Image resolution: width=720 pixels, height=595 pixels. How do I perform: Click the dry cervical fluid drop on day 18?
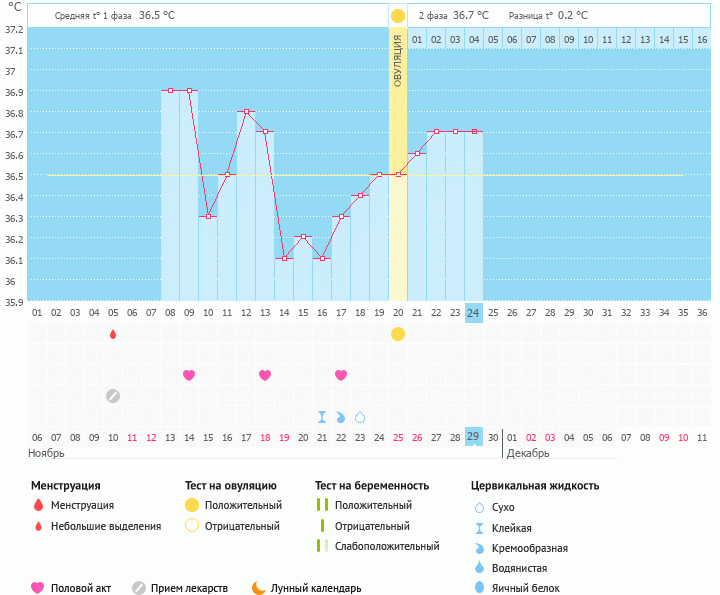click(x=360, y=417)
